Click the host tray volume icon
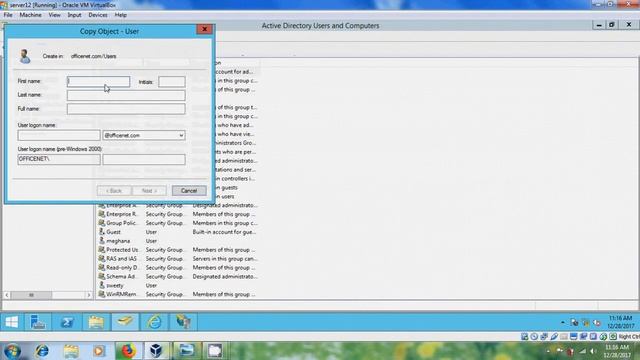Image resolution: width=640 pixels, height=360 pixels. 593,351
